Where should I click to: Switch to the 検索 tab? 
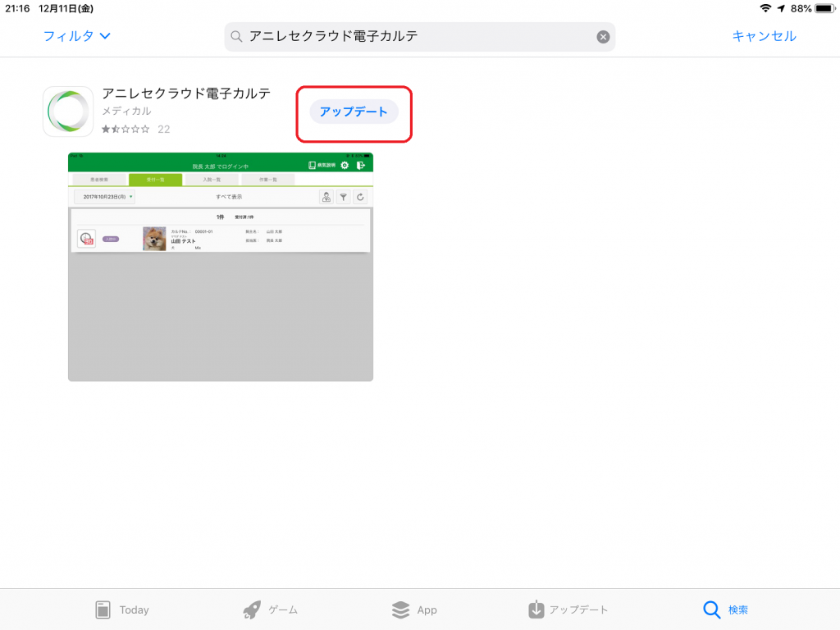(725, 609)
